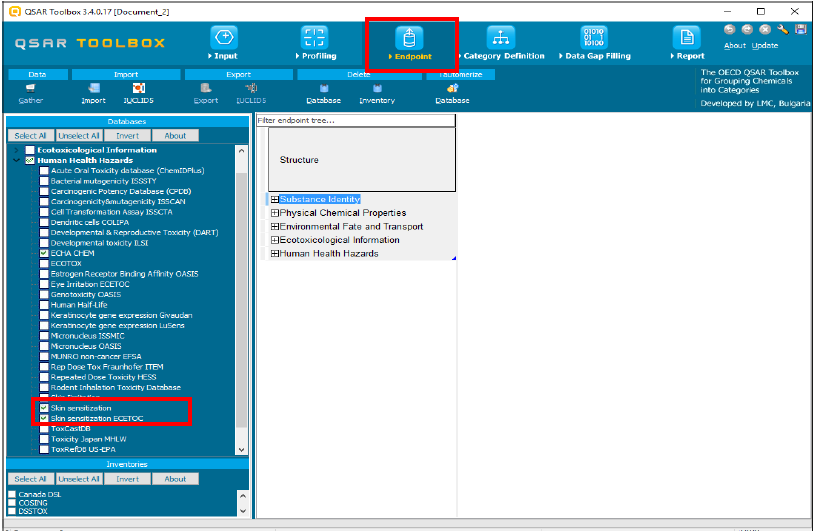Check the Canada DSL inventory
Screen dimensions: 835x531
(12, 494)
